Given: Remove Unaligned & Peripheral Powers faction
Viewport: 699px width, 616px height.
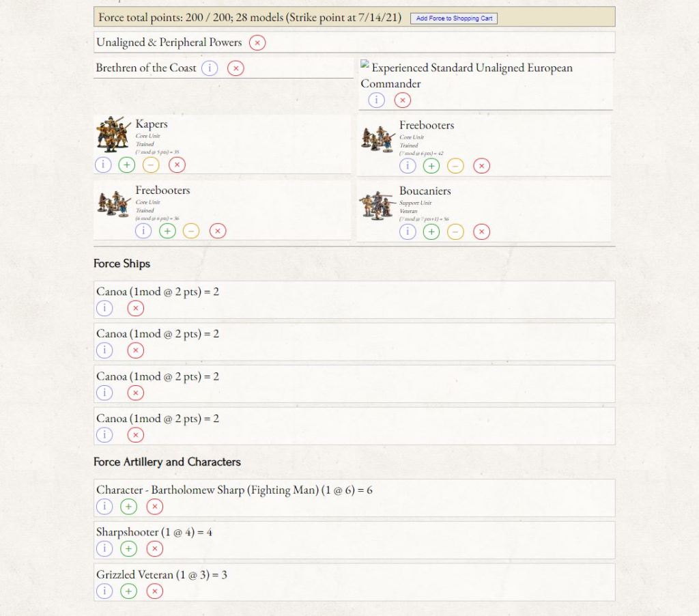Looking at the screenshot, I should click(x=257, y=43).
